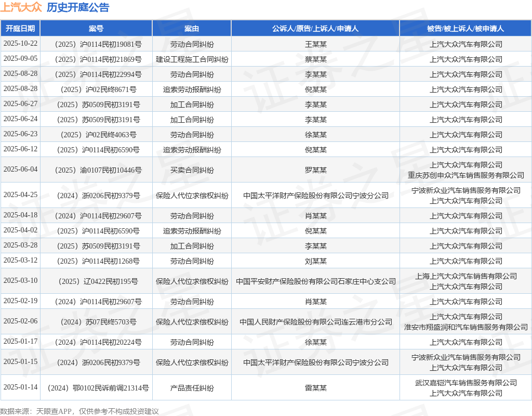The image size is (532, 416).
Task: Select plaintiff 雷某某
Action: click(x=315, y=388)
